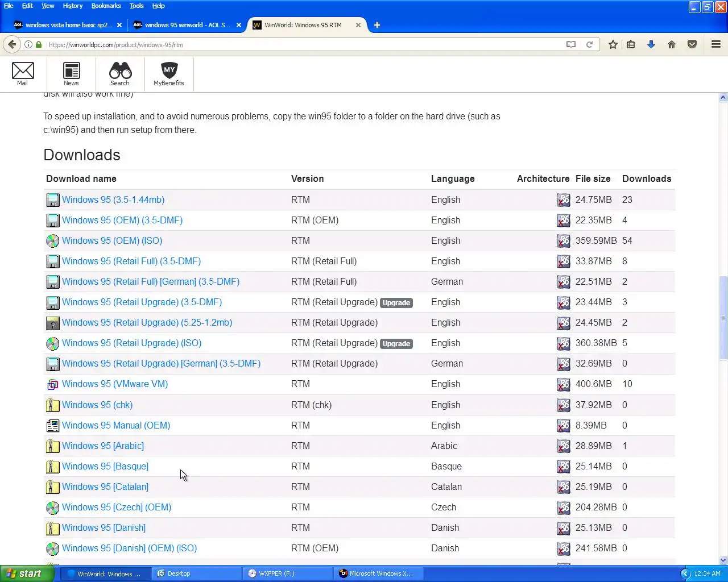Show bookmarks list icon
Image resolution: width=728 pixels, height=582 pixels.
[631, 44]
